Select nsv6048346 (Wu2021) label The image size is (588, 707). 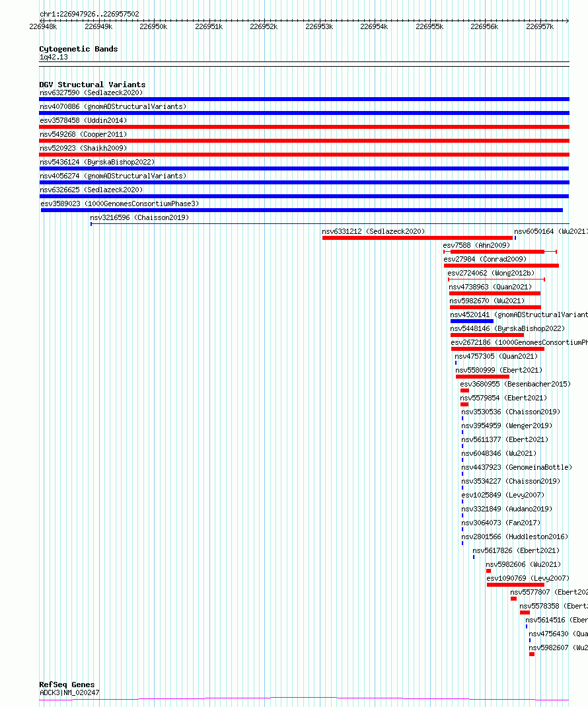[499, 453]
